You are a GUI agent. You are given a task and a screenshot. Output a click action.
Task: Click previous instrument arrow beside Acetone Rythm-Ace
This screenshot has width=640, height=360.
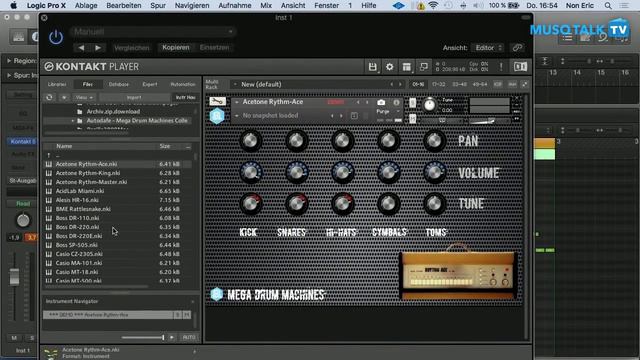(x=358, y=102)
